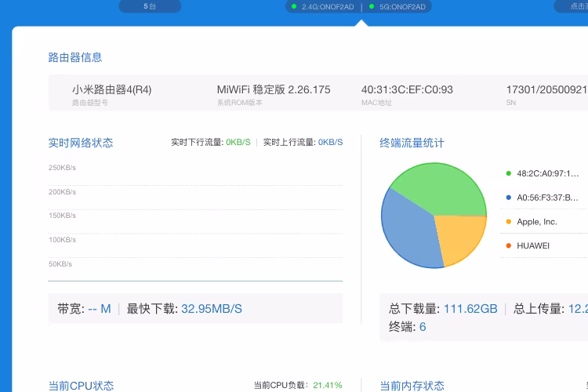Image resolution: width=588 pixels, height=392 pixels.
Task: Open the 2.4G:ONOF2AD WiFi status
Action: coord(328,7)
